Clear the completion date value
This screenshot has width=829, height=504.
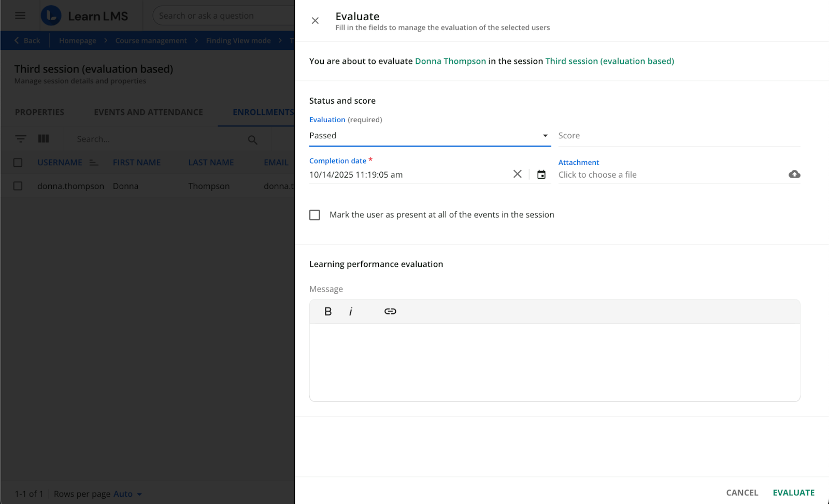(517, 174)
